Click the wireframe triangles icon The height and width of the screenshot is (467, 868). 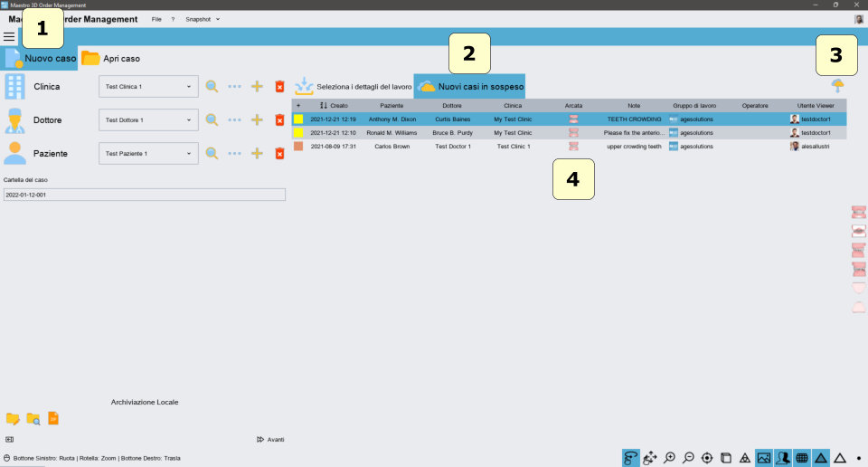pos(745,458)
